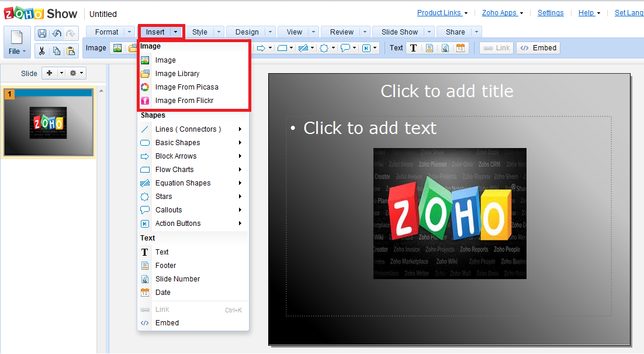Click the Zoho Show logo
The image size is (644, 354).
tap(40, 13)
